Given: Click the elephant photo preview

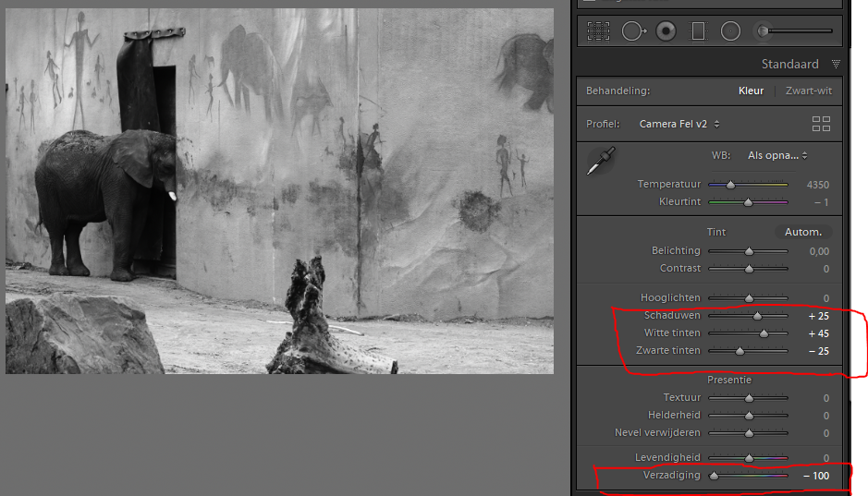Looking at the screenshot, I should [x=279, y=191].
